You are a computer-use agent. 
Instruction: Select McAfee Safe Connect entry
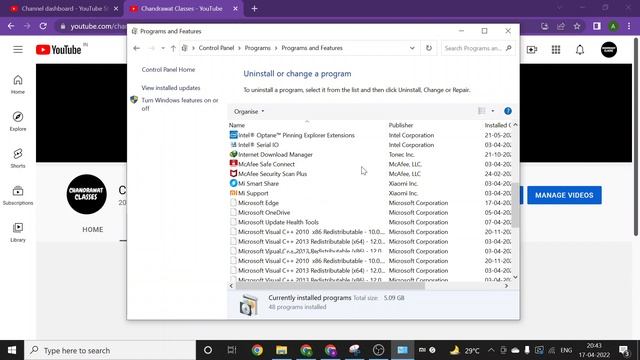369,164
